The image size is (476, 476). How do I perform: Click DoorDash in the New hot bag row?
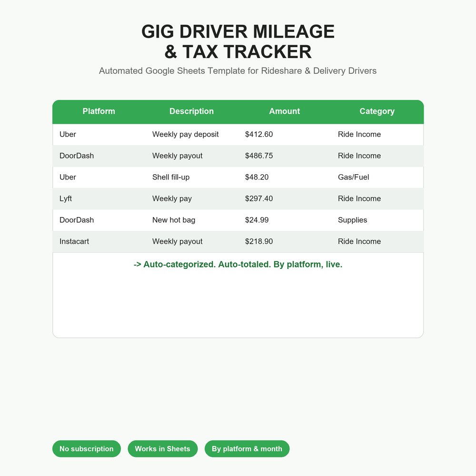[x=77, y=220]
